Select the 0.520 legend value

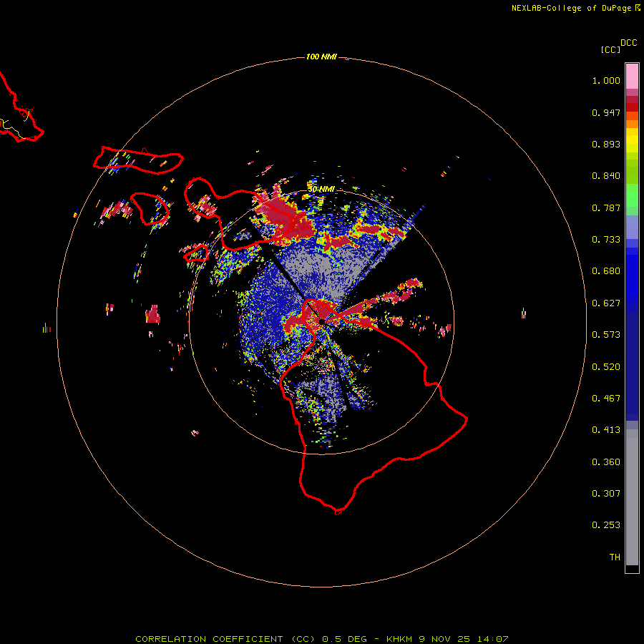pyautogui.click(x=606, y=367)
